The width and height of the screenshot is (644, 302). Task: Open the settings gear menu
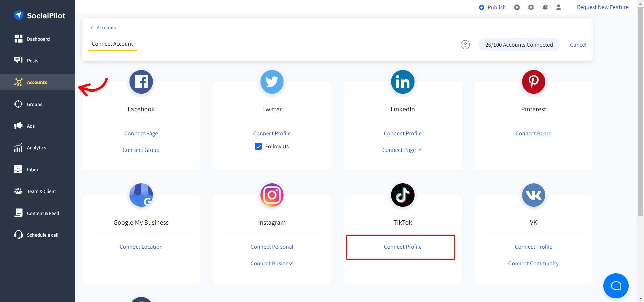pyautogui.click(x=531, y=7)
